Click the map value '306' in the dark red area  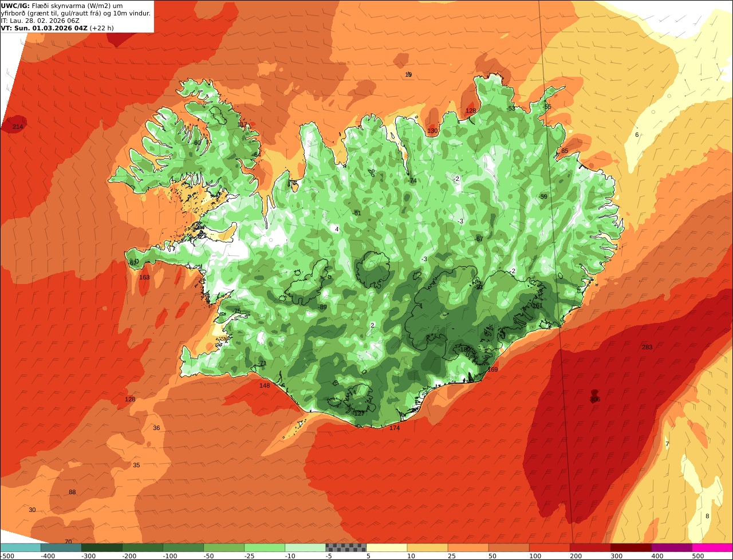coord(595,400)
